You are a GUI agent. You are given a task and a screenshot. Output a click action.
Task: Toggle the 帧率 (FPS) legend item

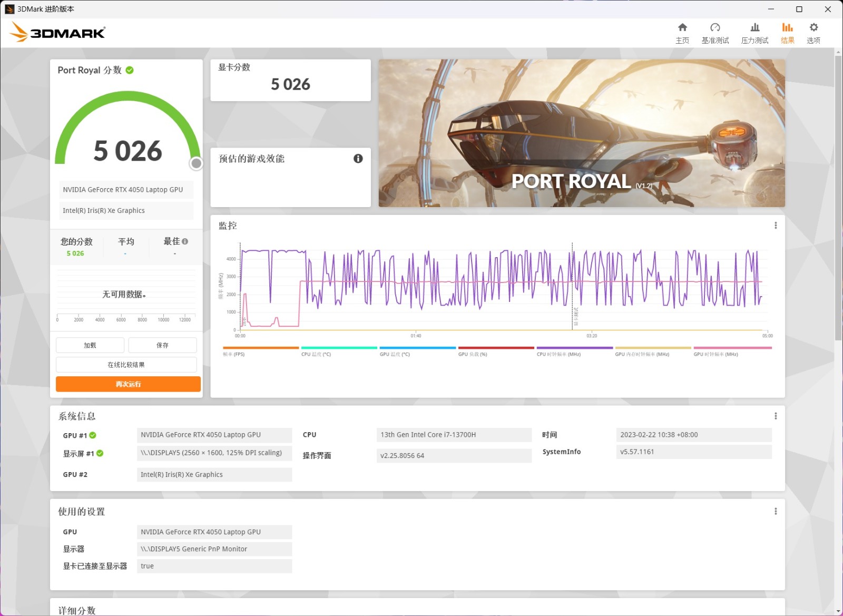tap(261, 351)
